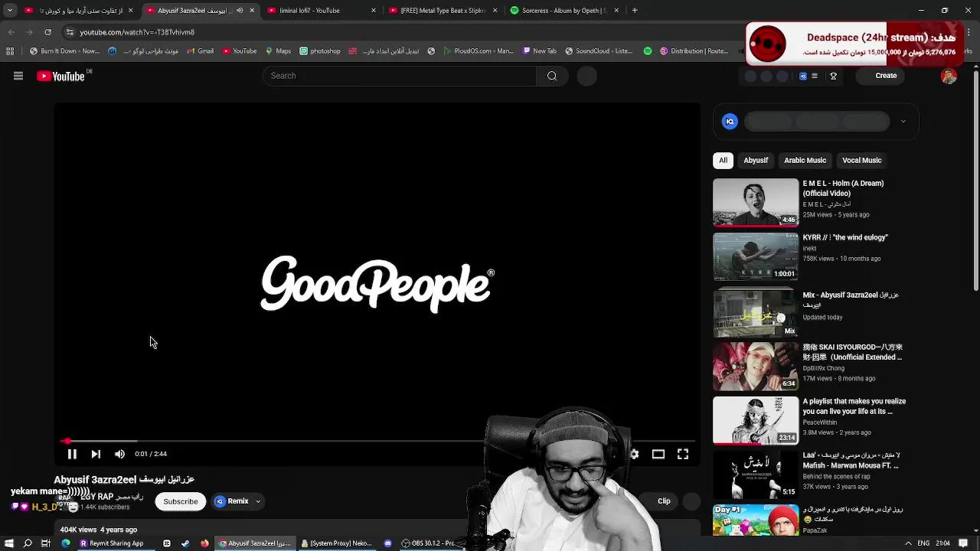Screen dimensions: 980x551
Task: Enter fullscreen mode
Action: (x=683, y=454)
